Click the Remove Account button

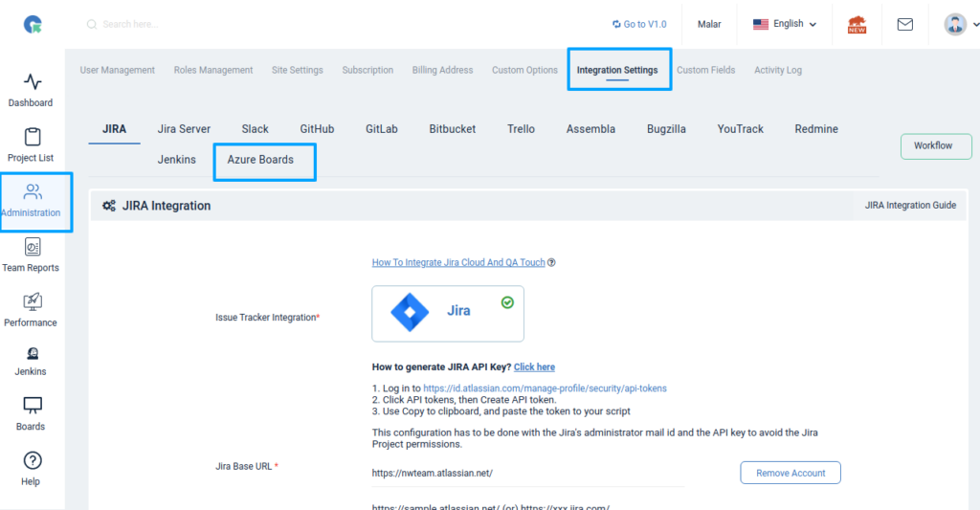790,473
